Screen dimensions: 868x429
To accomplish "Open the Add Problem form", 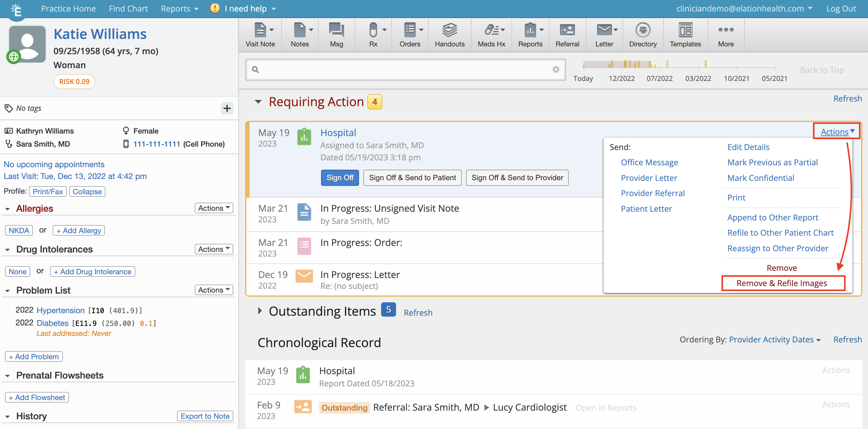I will coord(34,356).
